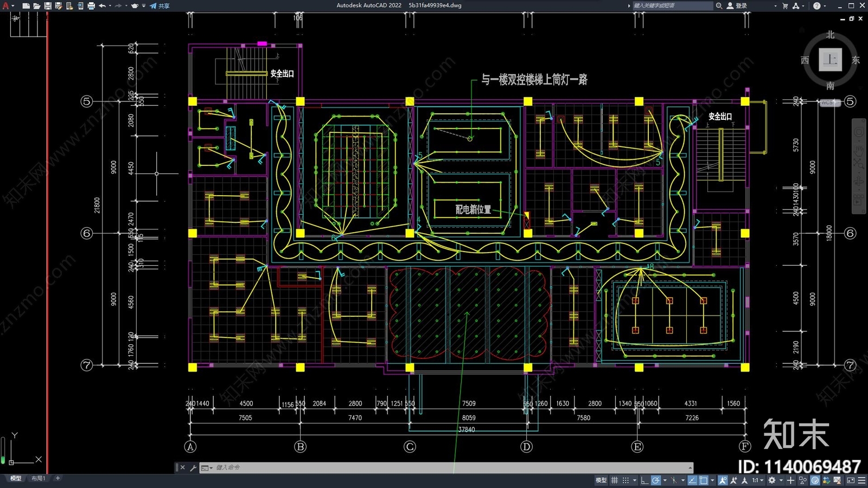Save the drawing with the floppy disk icon
868x488 pixels.
[48, 5]
